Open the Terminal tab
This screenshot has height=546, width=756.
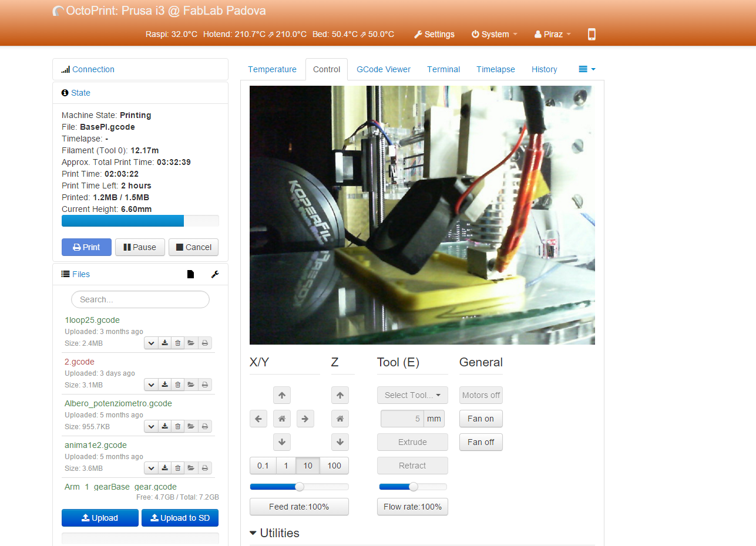coord(443,69)
